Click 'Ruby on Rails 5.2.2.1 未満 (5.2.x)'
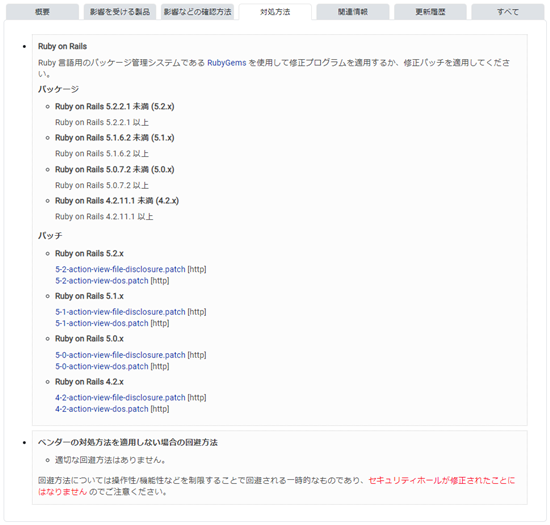 click(x=114, y=106)
